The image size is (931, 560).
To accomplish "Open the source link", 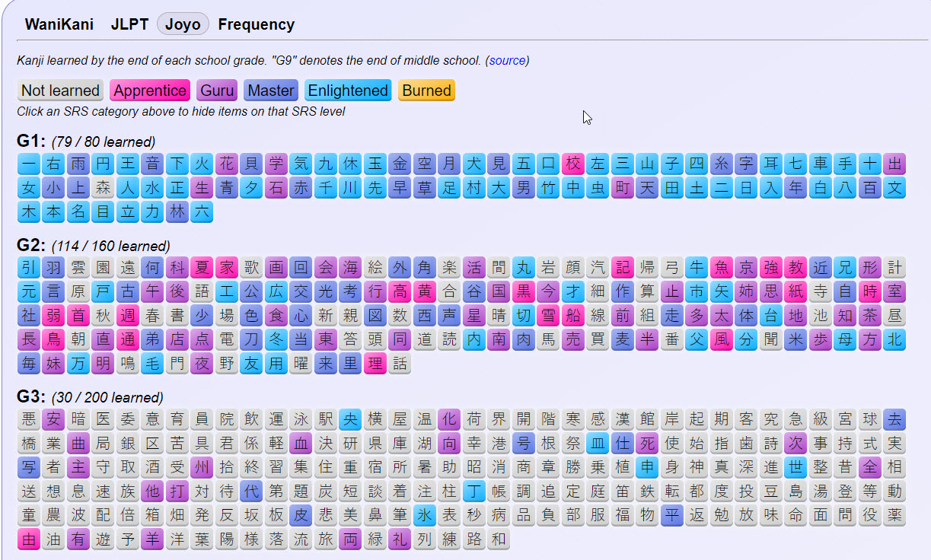I will coord(508,60).
